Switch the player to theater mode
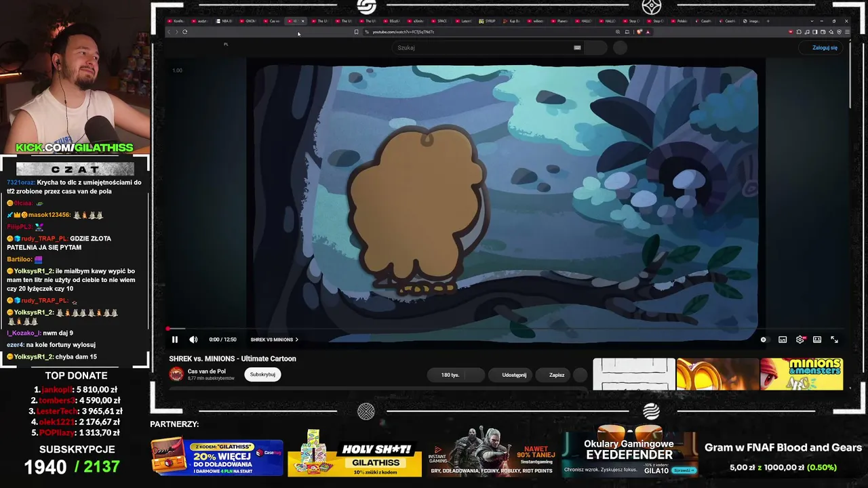Screen dimensions: 868x488 click(x=817, y=340)
